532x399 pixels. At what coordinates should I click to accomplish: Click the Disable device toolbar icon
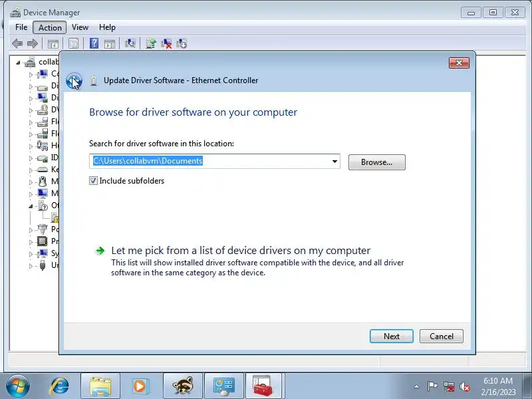182,43
